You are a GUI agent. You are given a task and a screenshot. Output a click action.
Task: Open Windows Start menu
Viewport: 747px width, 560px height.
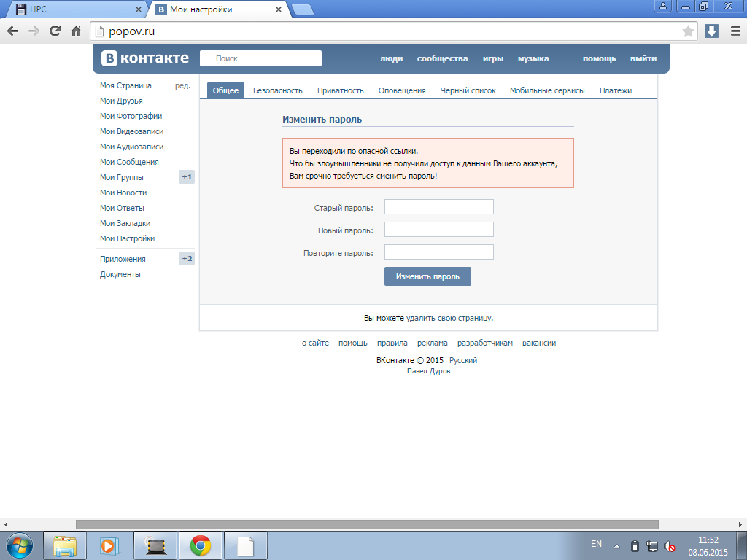coord(20,545)
